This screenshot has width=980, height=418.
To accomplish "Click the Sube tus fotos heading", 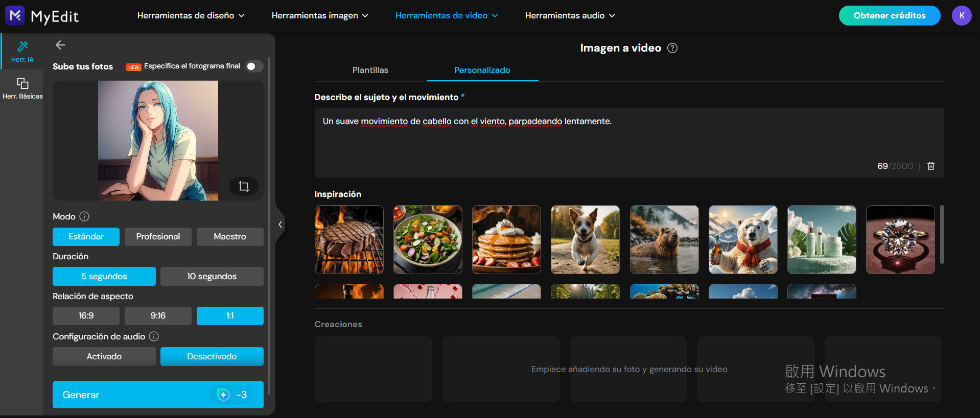I will point(83,66).
